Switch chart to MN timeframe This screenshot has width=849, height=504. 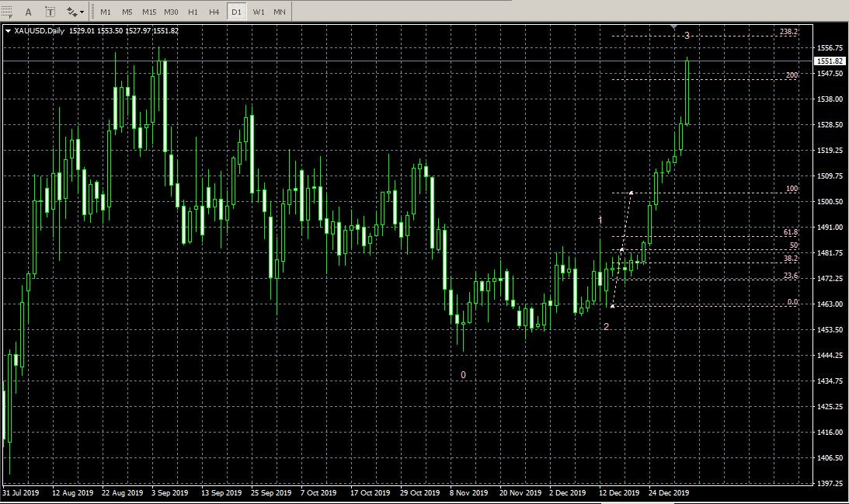point(280,12)
